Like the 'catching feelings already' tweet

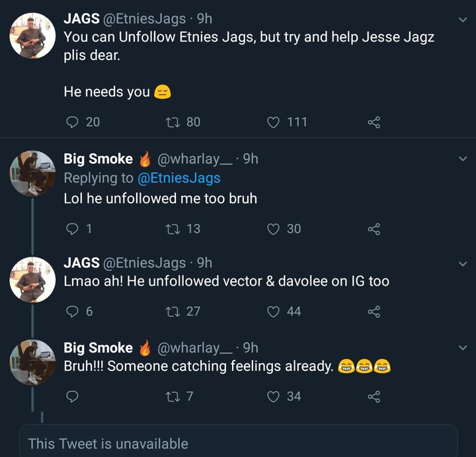coord(273,397)
